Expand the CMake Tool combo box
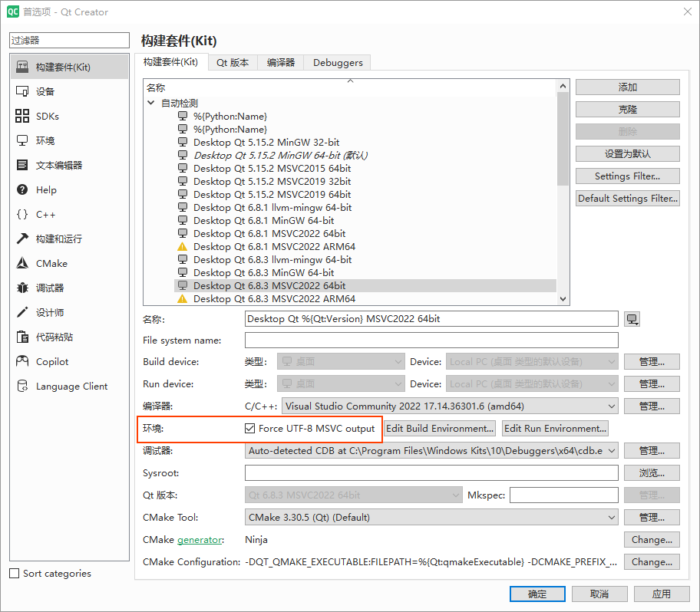Image resolution: width=700 pixels, height=612 pixels. tap(431, 518)
